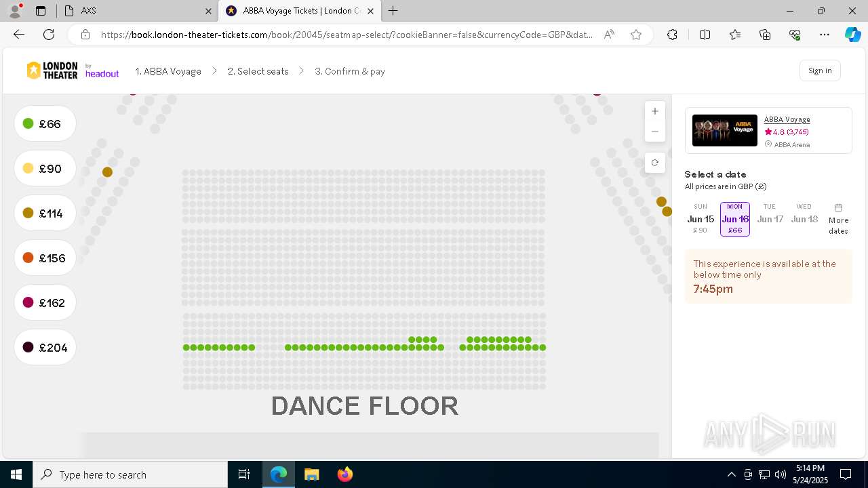Open Task View on the taskbar
This screenshot has width=868, height=488.
click(x=244, y=474)
